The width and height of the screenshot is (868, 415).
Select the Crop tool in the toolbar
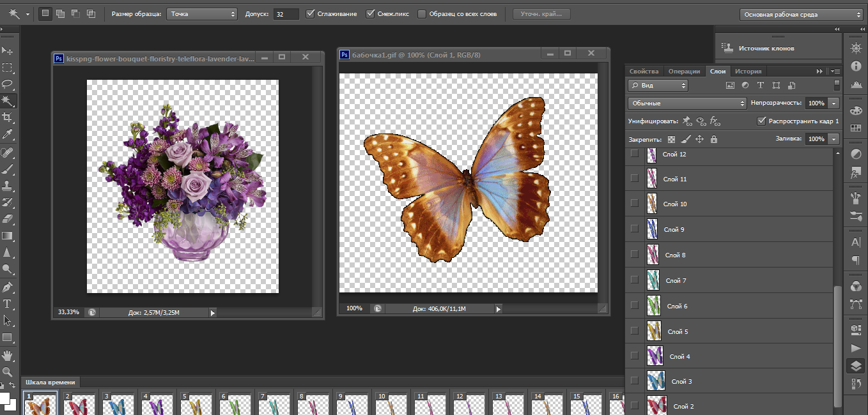(8, 117)
